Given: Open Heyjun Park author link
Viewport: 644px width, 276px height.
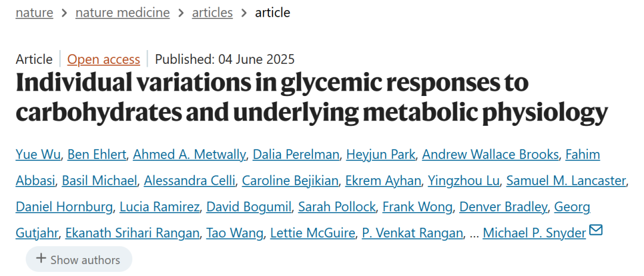Looking at the screenshot, I should click(380, 154).
